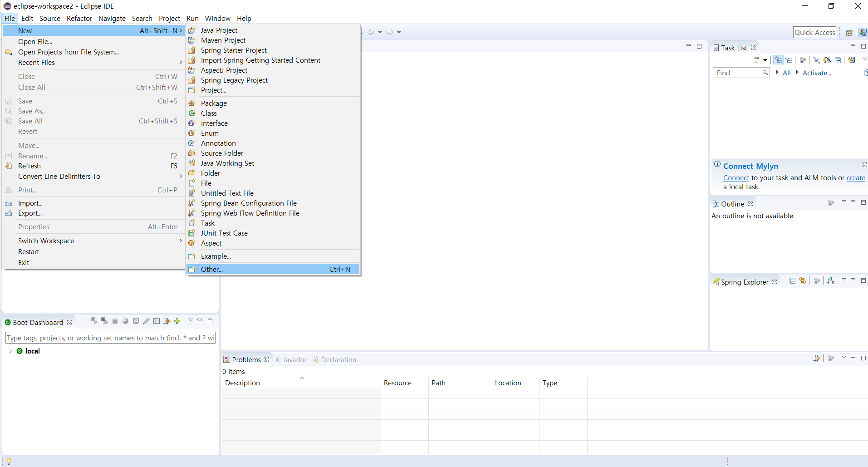
Task: Open the Outline view menu triangle
Action: 844,202
